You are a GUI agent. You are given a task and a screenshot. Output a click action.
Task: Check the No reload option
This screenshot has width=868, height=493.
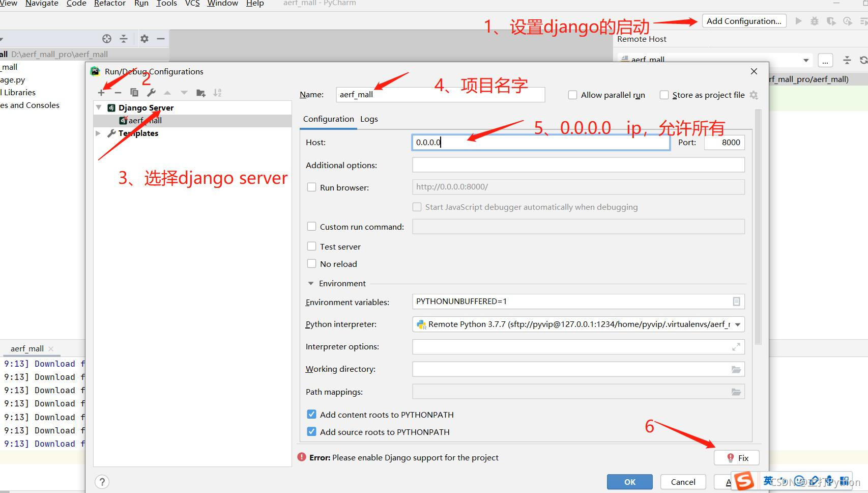pos(311,263)
